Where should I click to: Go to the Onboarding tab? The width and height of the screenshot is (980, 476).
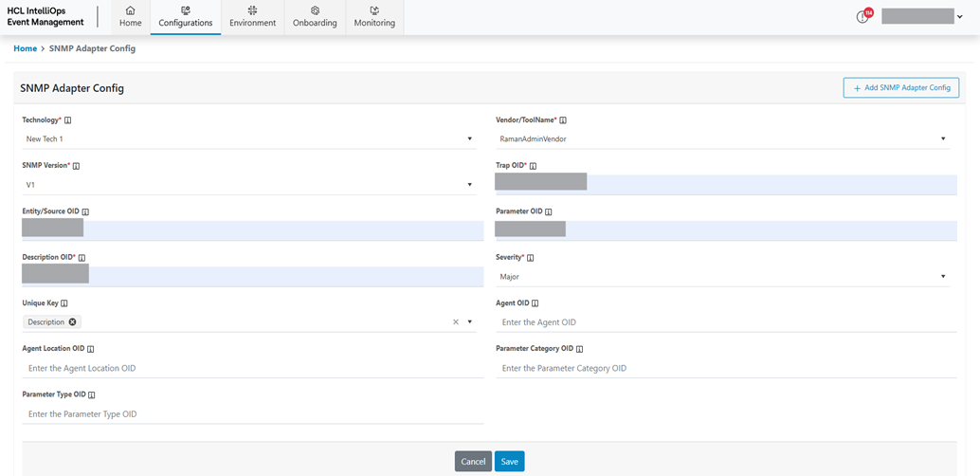point(315,17)
